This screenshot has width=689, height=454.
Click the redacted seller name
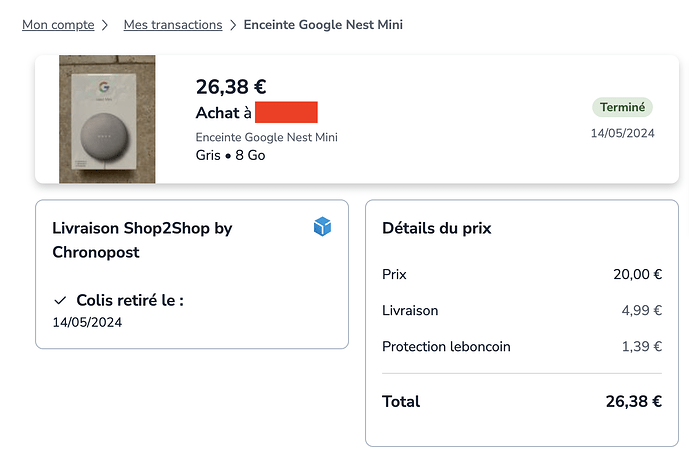[286, 112]
